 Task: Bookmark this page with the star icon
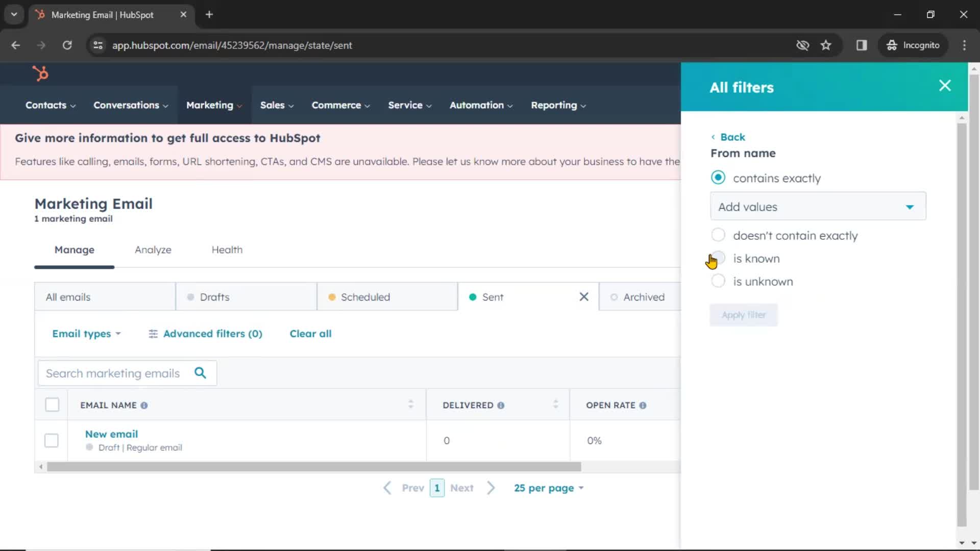(x=826, y=45)
